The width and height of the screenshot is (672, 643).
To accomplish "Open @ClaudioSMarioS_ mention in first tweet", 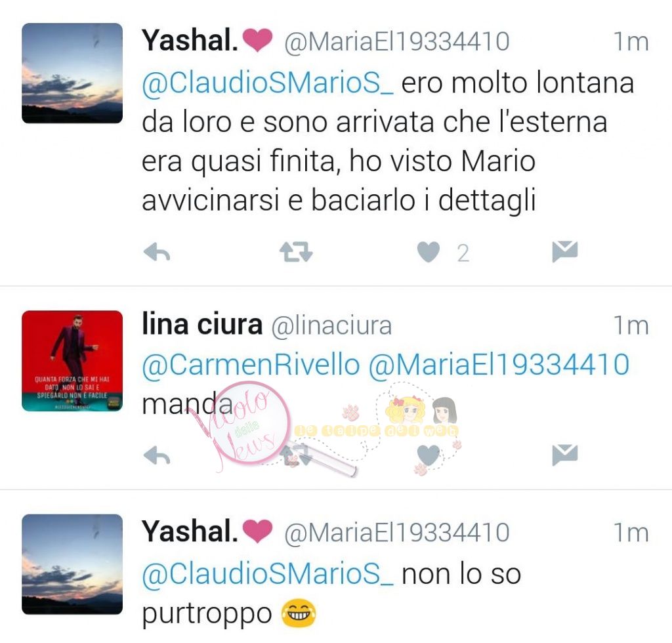I will pos(268,83).
